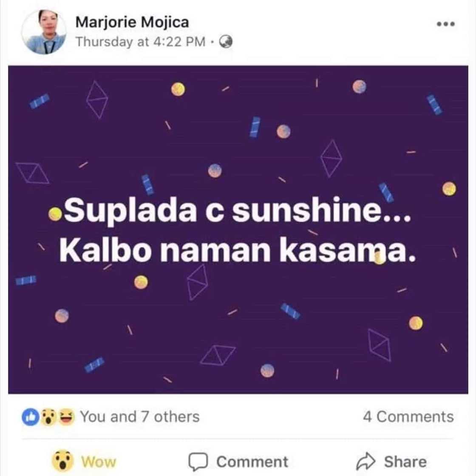The image size is (476, 476).
Task: Click the globe public privacy icon
Action: pos(226,42)
